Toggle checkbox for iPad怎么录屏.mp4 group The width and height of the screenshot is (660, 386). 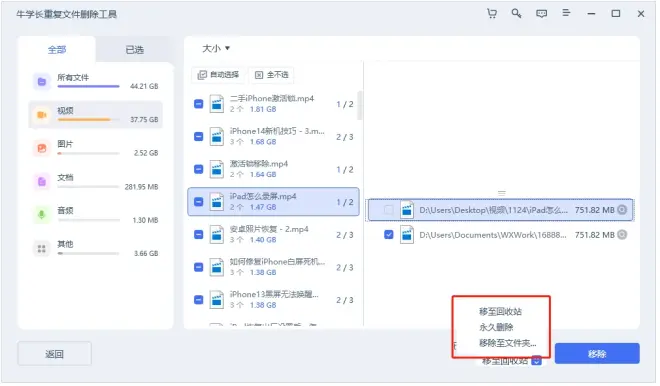[x=199, y=202]
